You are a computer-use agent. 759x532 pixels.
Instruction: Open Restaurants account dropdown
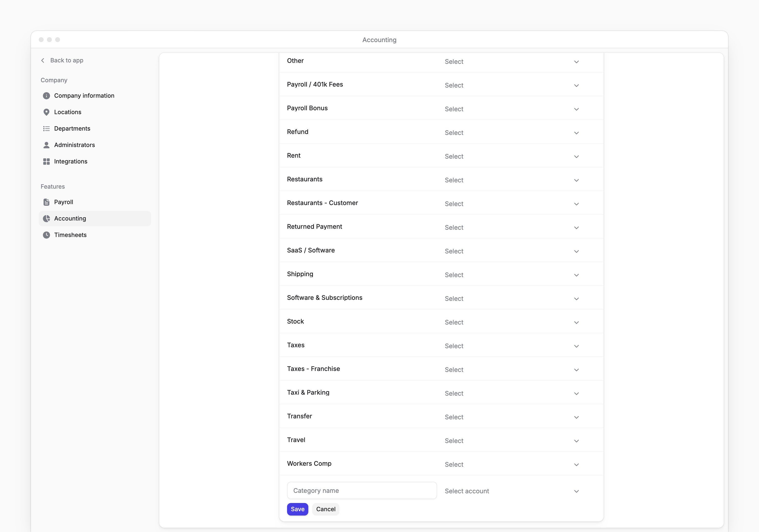click(x=512, y=180)
